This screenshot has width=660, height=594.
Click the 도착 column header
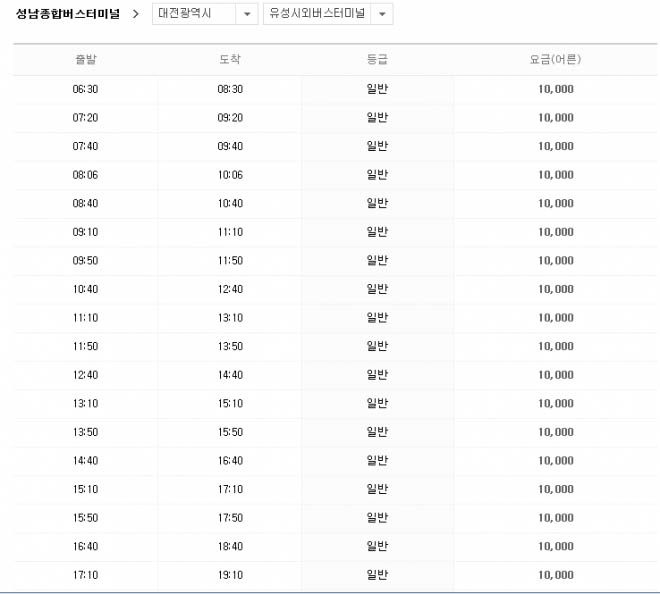click(230, 59)
